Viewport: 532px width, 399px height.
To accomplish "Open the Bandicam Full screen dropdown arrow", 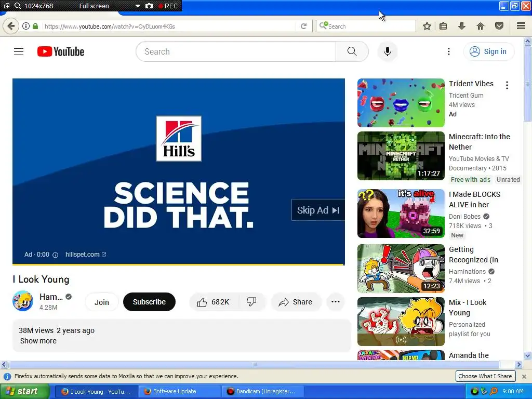I will (x=137, y=6).
